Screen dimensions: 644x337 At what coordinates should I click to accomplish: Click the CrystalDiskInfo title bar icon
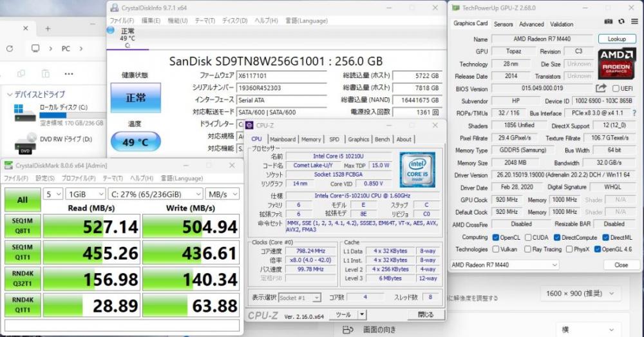[115, 8]
